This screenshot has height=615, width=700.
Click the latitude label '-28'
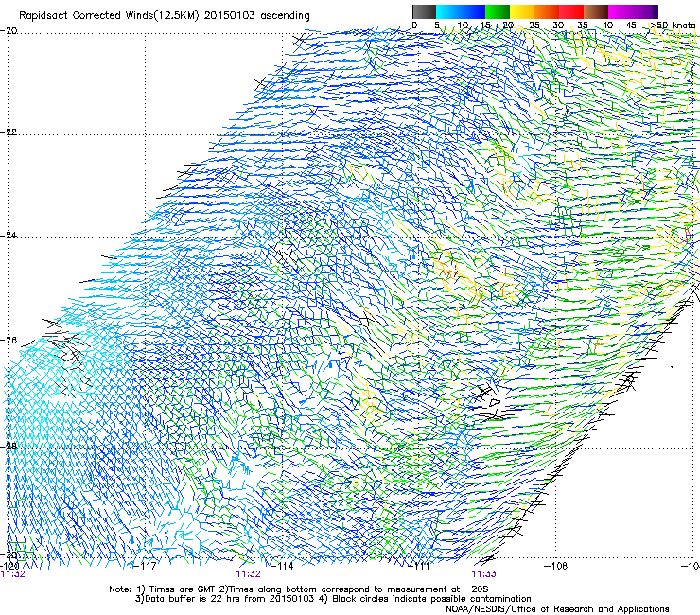9,447
